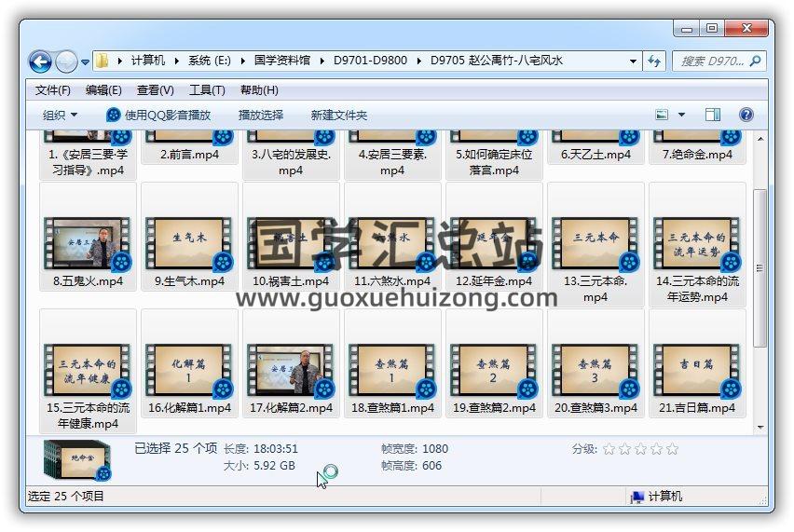This screenshot has width=794, height=532.
Task: Expand the arrow after 系统 (E:) breadcrumb
Action: click(242, 61)
